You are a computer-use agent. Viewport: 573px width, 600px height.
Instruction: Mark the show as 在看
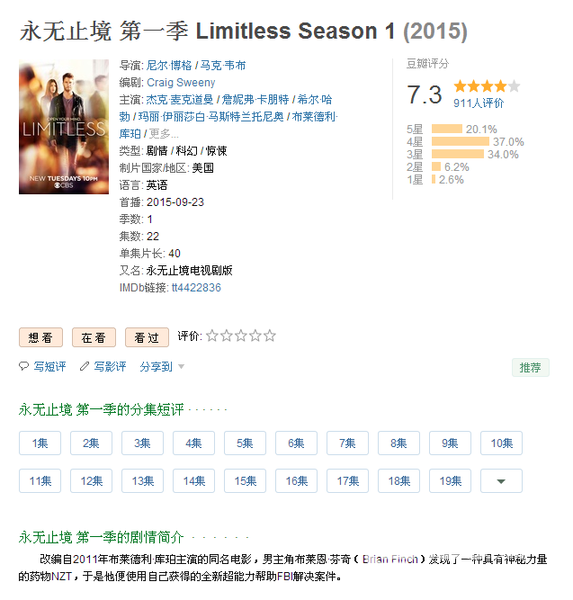click(x=94, y=338)
